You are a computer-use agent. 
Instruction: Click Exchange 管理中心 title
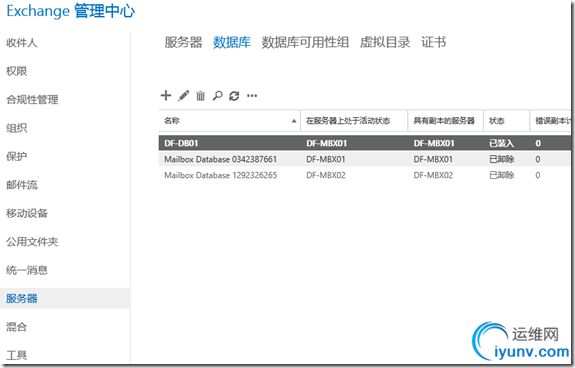click(71, 11)
